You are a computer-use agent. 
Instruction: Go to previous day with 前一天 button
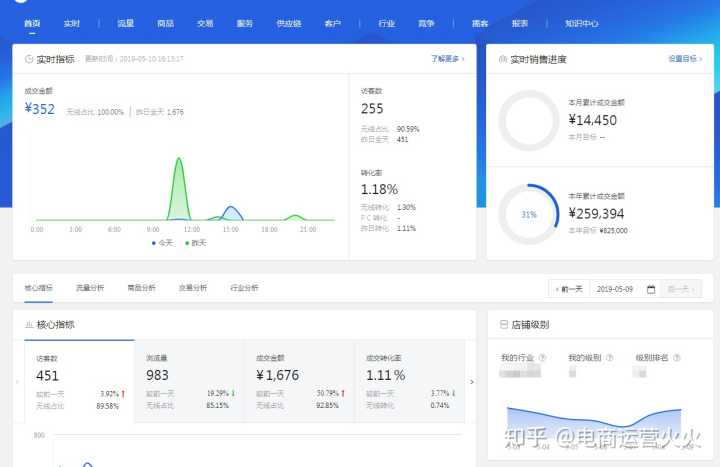[x=569, y=289]
